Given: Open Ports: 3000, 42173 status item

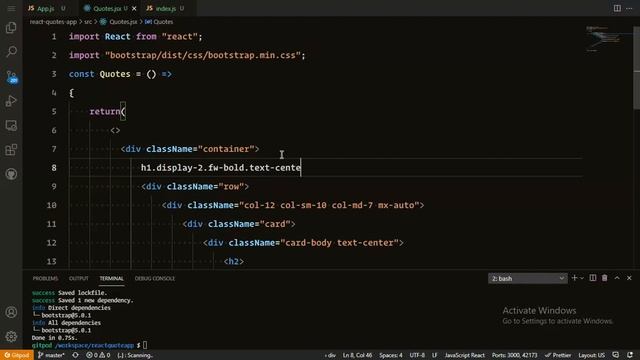Looking at the screenshot, I should coord(514,355).
